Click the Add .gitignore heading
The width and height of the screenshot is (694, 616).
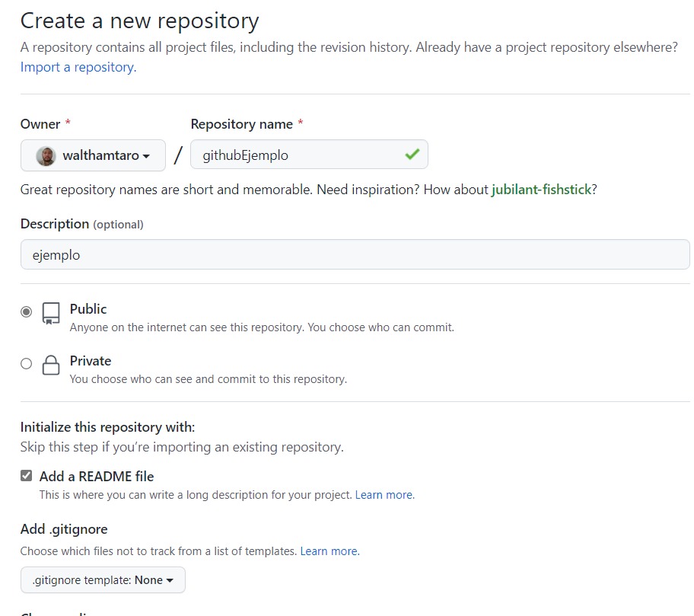(x=64, y=528)
